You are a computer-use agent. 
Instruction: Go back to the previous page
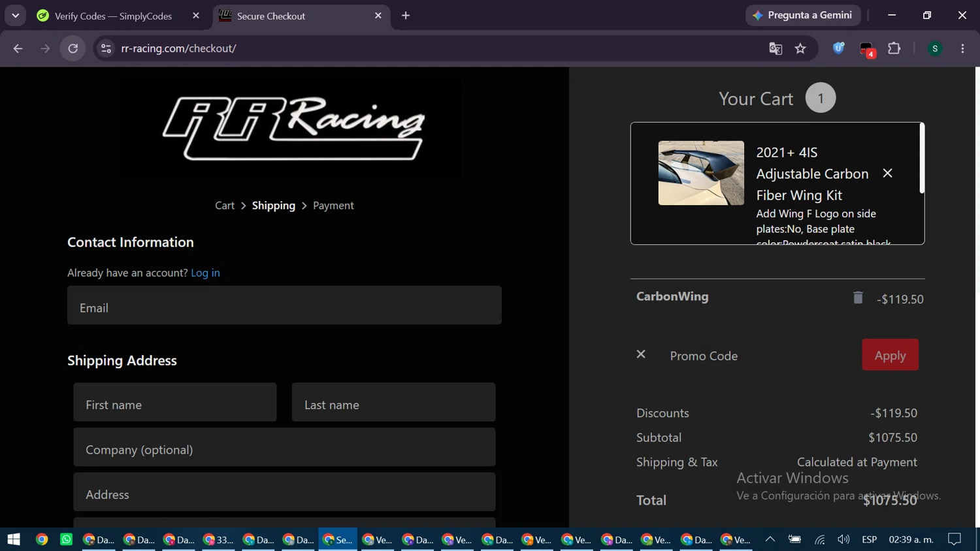(x=18, y=48)
